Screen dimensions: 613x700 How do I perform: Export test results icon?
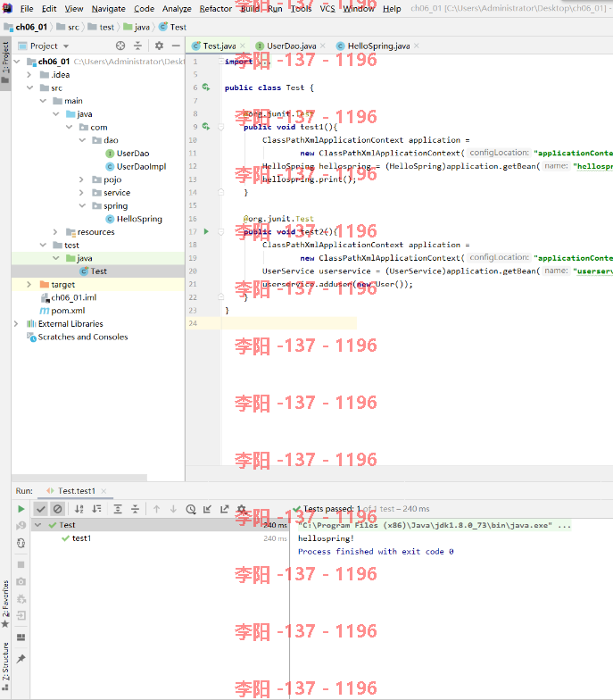pyautogui.click(x=225, y=509)
